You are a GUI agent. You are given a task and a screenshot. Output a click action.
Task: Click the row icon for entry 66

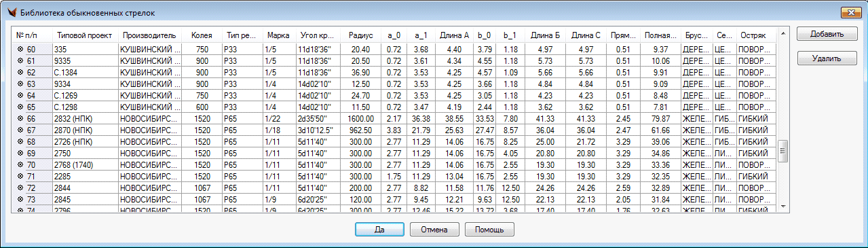20,119
